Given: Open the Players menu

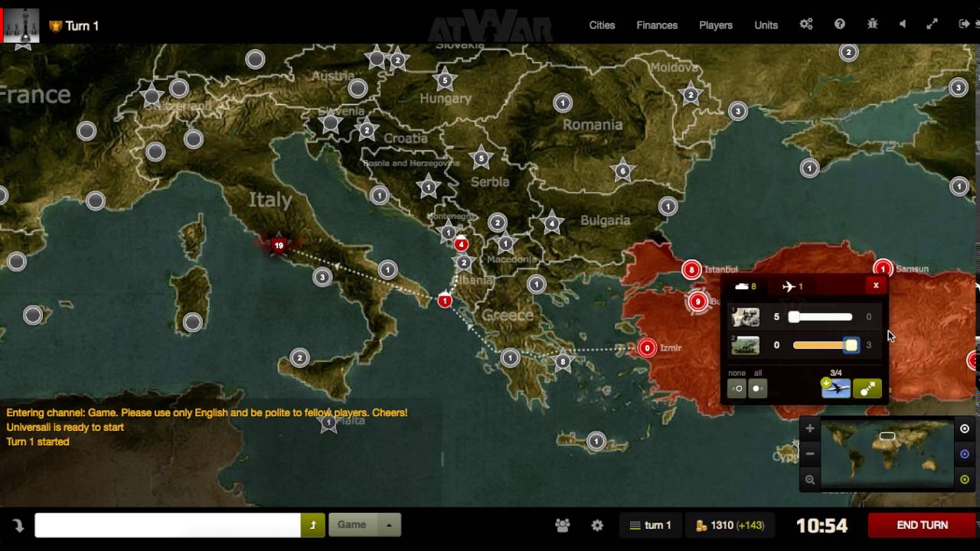Looking at the screenshot, I should click(x=716, y=25).
